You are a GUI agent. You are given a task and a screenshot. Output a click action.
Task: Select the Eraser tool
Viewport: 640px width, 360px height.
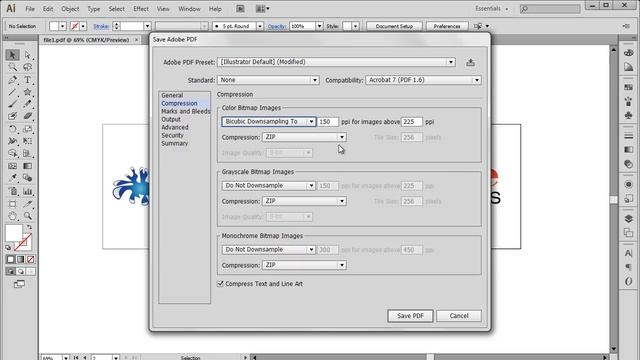tap(27, 116)
